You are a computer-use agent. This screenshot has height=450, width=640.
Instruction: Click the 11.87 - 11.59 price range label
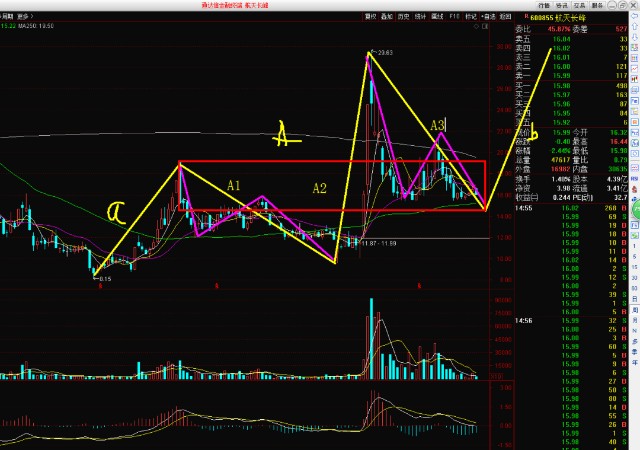coord(379,243)
